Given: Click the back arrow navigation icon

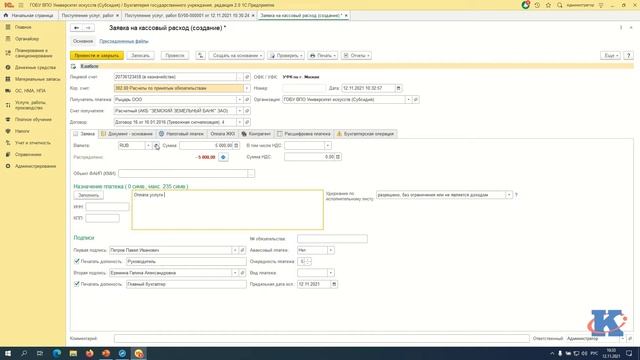Looking at the screenshot, I should [76, 28].
